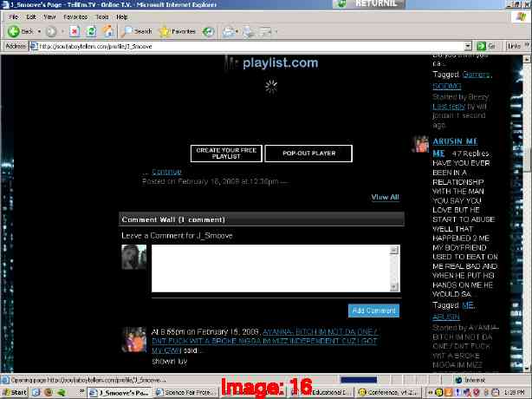The height and width of the screenshot is (399, 532).
Task: Switch to Educational taskbar window
Action: click(x=322, y=393)
